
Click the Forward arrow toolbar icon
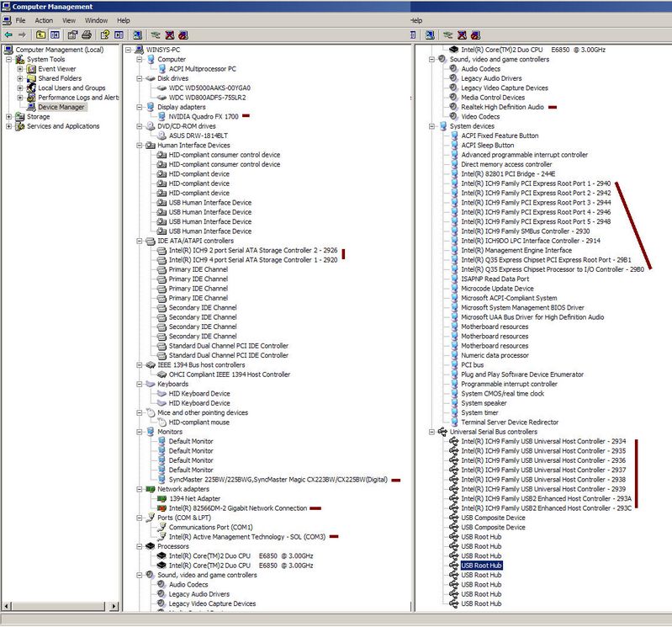point(22,35)
